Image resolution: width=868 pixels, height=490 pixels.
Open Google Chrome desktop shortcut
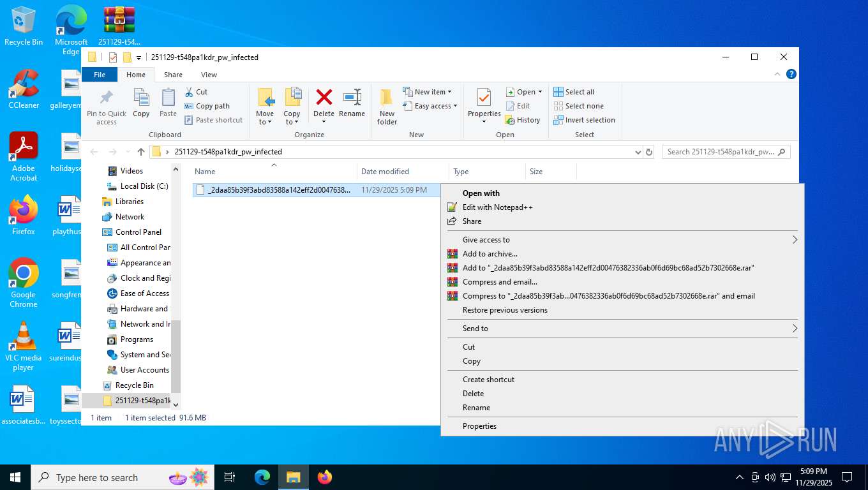coord(24,283)
